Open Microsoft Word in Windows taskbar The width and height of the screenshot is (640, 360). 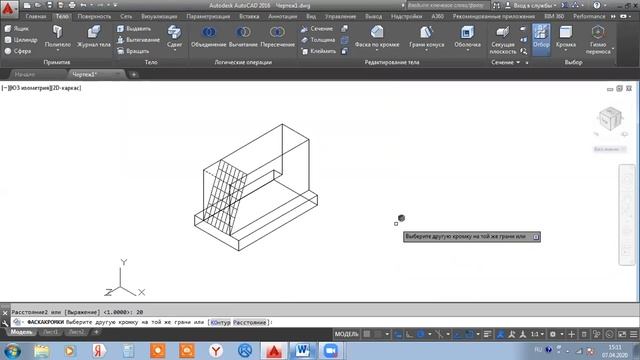tap(302, 351)
